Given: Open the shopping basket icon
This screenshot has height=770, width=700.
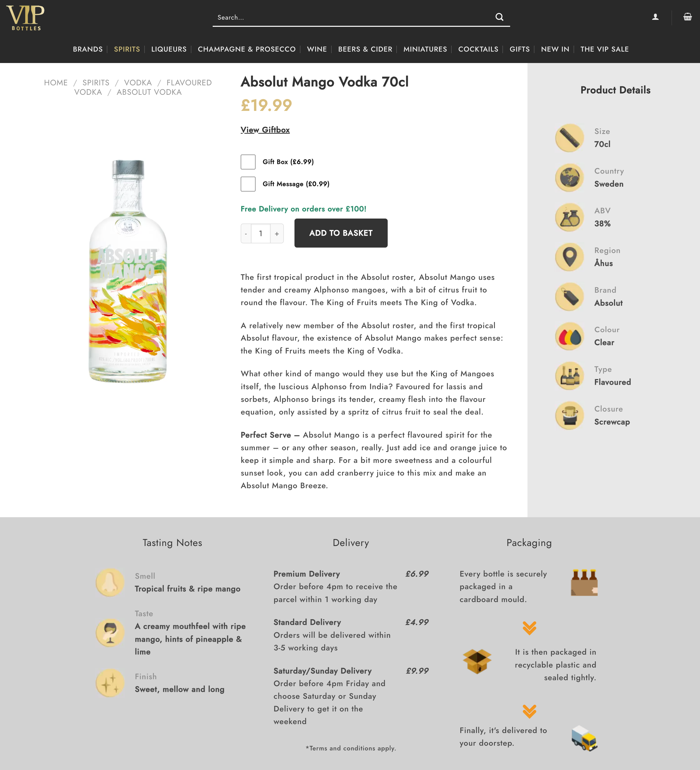Looking at the screenshot, I should pyautogui.click(x=687, y=17).
